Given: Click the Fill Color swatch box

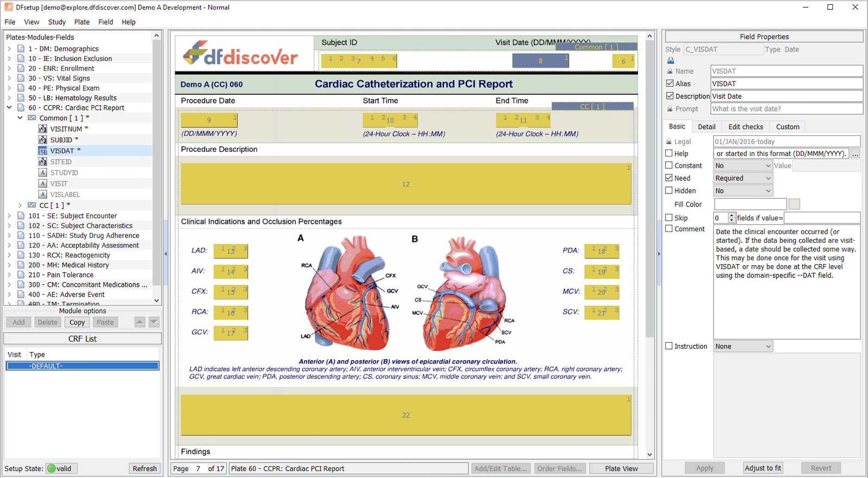Looking at the screenshot, I should (794, 204).
